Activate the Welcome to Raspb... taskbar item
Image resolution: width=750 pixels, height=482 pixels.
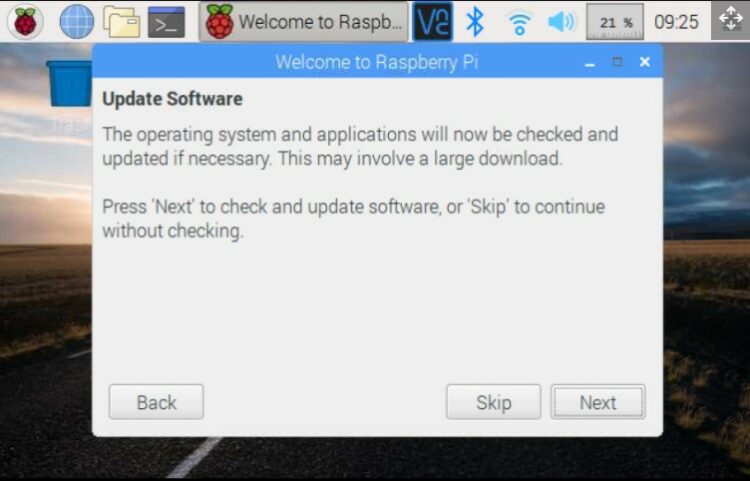point(303,22)
